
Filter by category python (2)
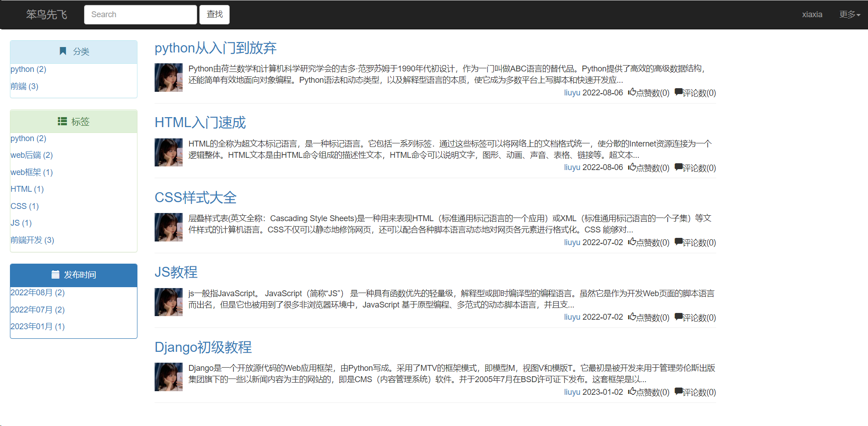(28, 69)
